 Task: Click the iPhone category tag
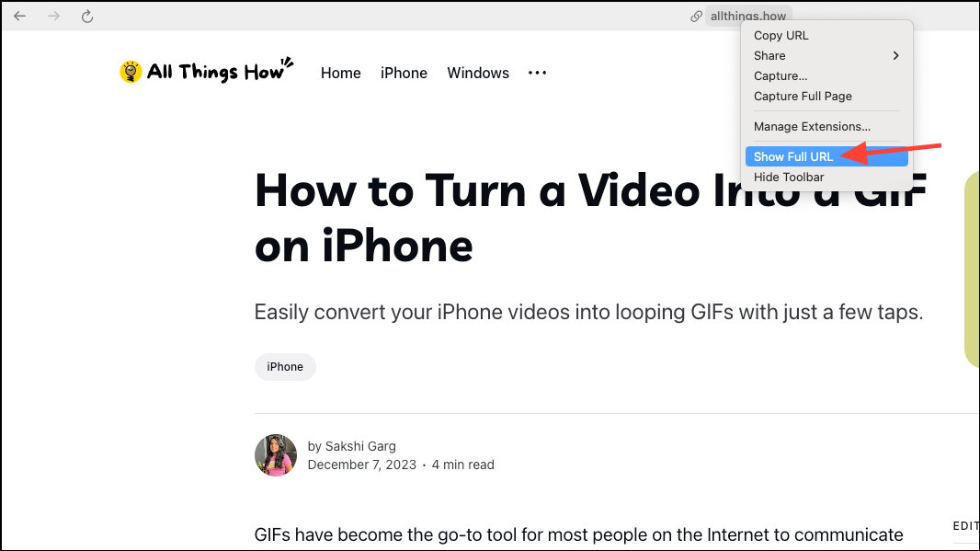pos(285,366)
